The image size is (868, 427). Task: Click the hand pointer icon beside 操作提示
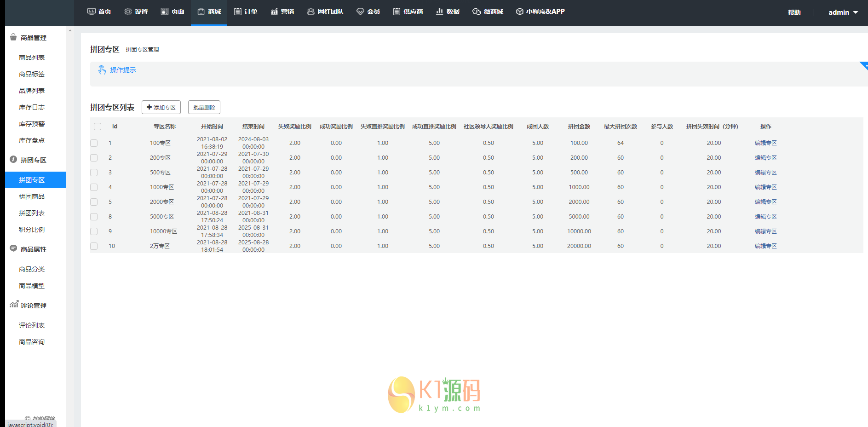(102, 70)
